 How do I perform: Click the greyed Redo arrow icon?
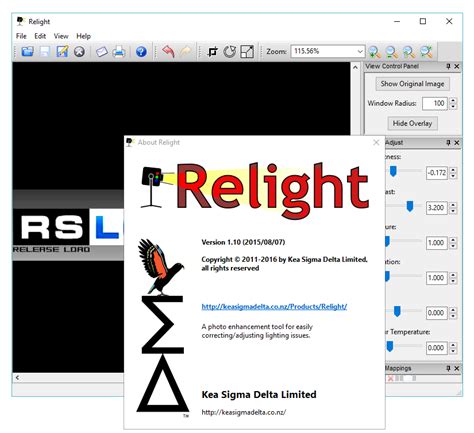(186, 52)
